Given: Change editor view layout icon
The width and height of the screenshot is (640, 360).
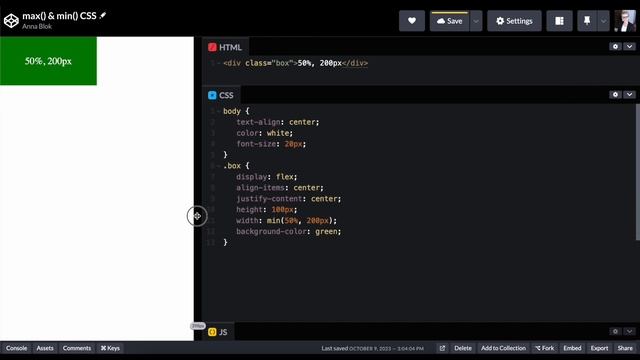Looking at the screenshot, I should (559, 21).
